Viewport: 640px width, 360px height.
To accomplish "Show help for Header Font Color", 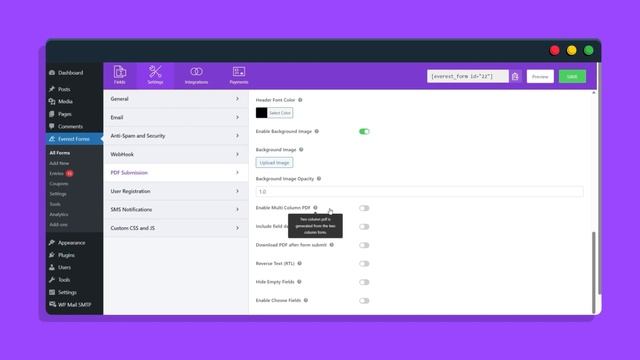I will pos(300,100).
